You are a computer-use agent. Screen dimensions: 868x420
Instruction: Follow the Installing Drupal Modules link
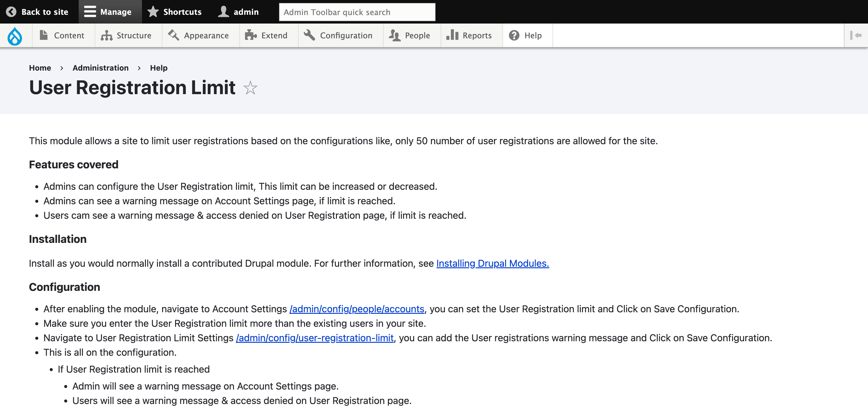pos(492,263)
